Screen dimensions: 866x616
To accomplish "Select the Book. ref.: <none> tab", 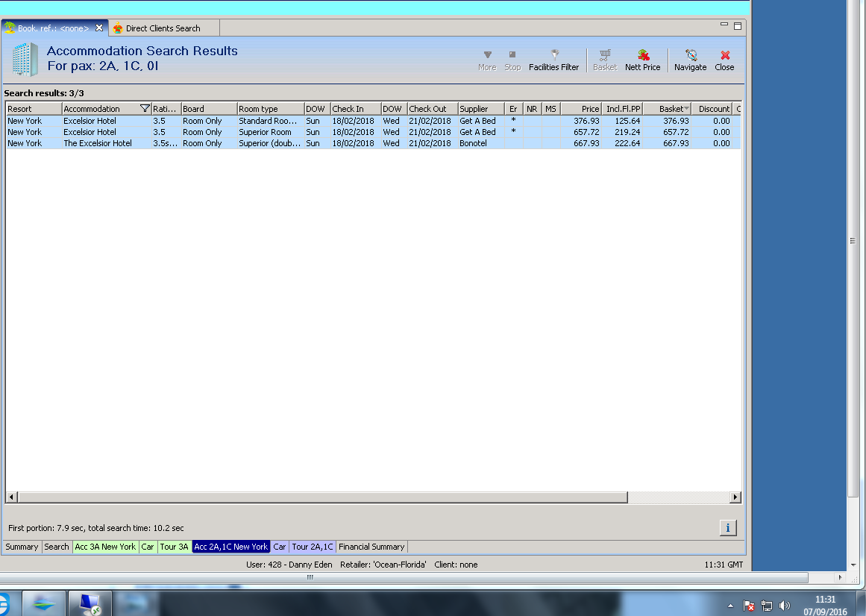I will click(53, 28).
